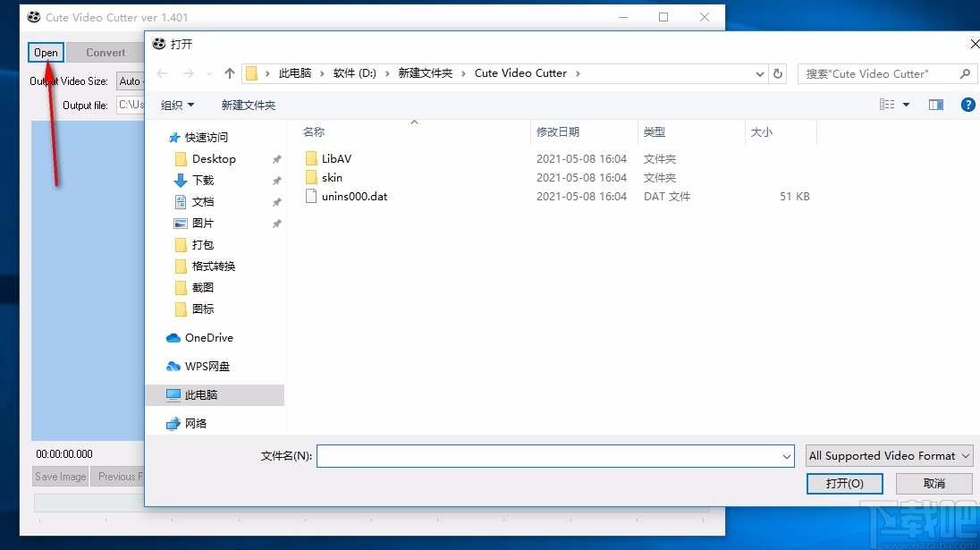
Task: Open the view options dropdown arrow
Action: (x=907, y=105)
